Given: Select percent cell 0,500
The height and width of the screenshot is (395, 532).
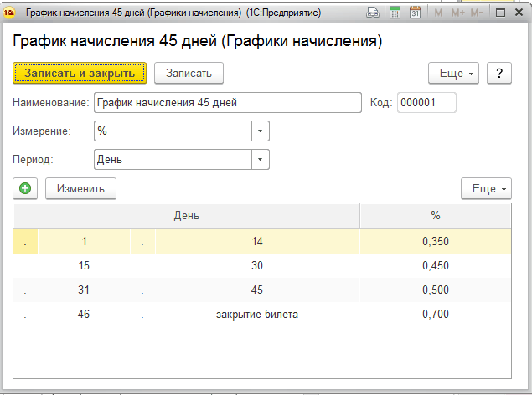Looking at the screenshot, I should click(436, 290).
